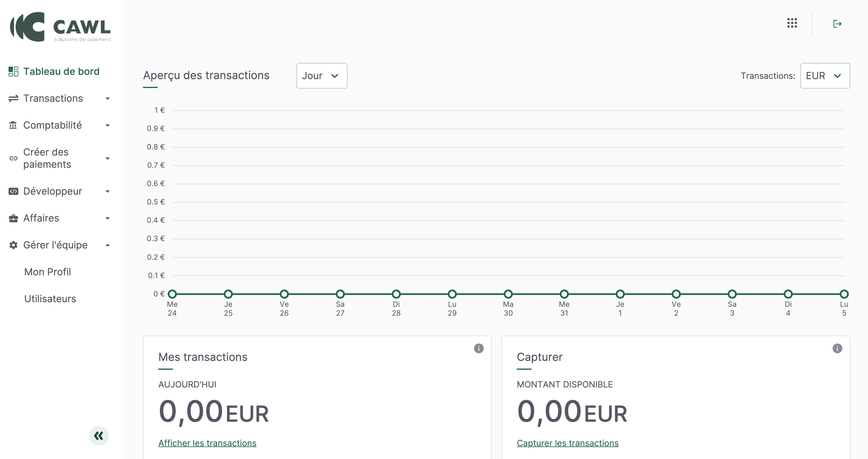This screenshot has width=868, height=459.
Task: Expand the Créer des paiements menu
Action: [108, 158]
